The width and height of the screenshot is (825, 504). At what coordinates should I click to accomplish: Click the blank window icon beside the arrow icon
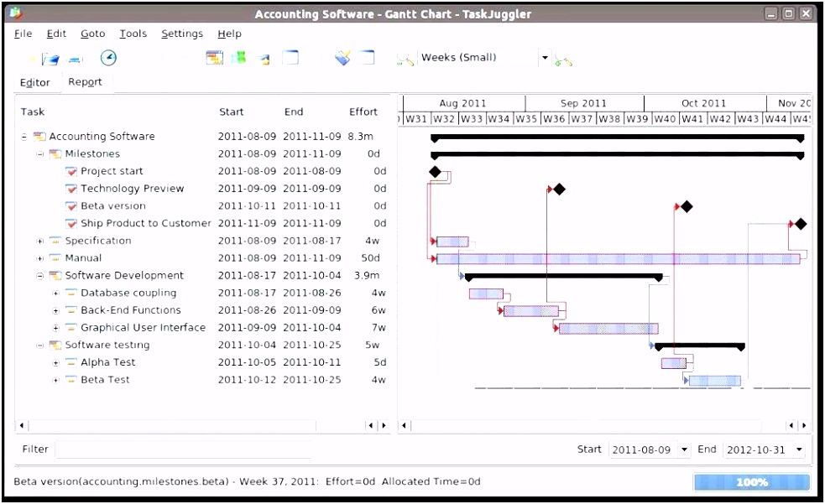click(x=290, y=57)
